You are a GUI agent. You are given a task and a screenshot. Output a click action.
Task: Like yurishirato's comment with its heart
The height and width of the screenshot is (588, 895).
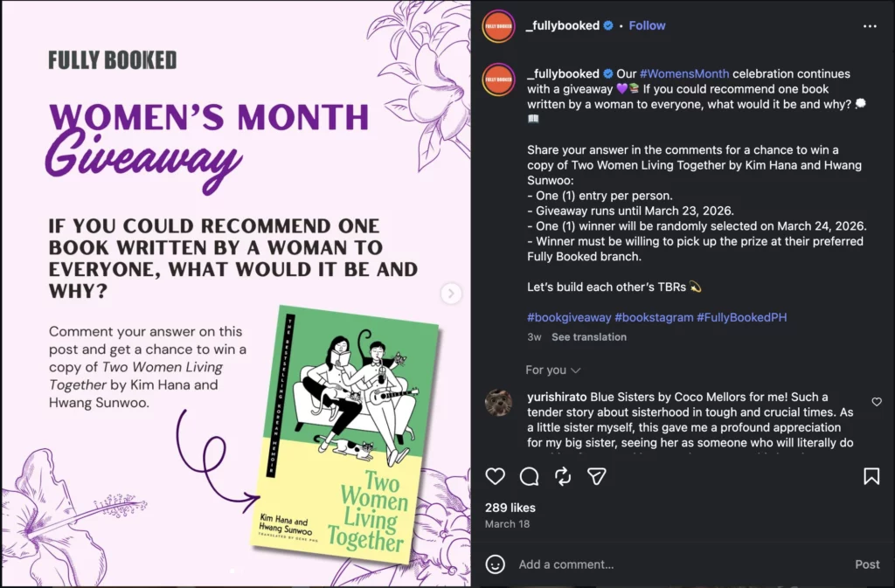coord(877,402)
